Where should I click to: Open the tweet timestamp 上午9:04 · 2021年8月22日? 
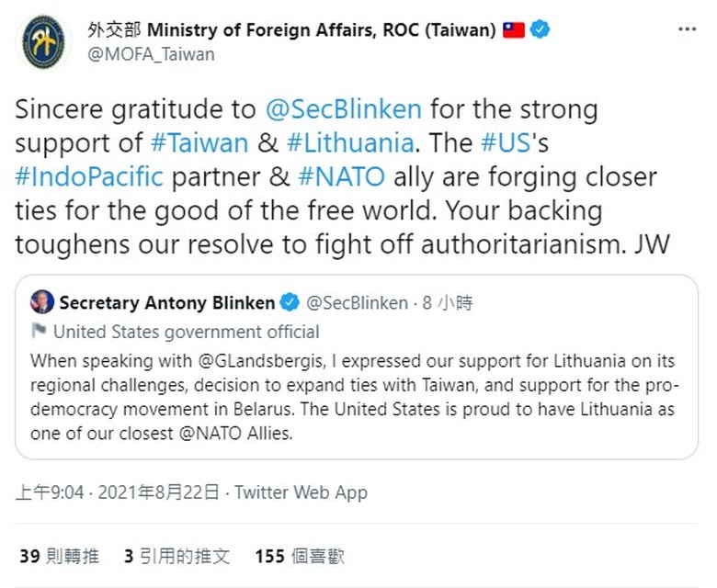(117, 492)
